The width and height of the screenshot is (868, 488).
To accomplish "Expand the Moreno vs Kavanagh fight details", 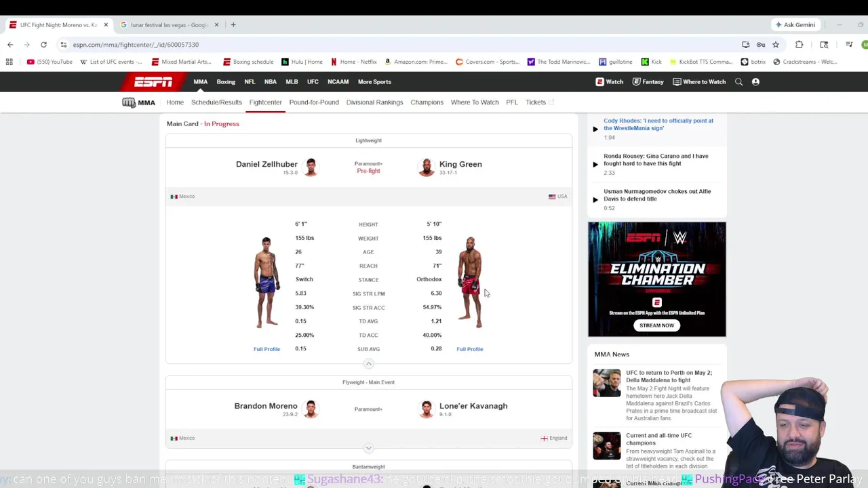I will (368, 448).
